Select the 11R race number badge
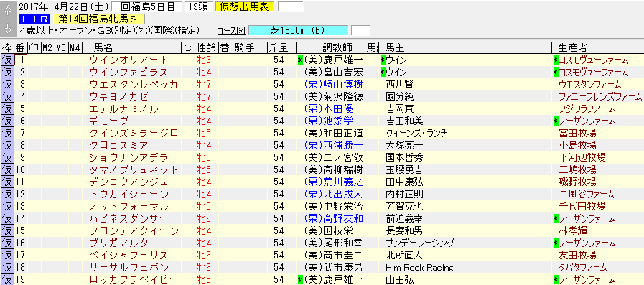Image resolution: width=644 pixels, height=285 pixels. (x=34, y=19)
